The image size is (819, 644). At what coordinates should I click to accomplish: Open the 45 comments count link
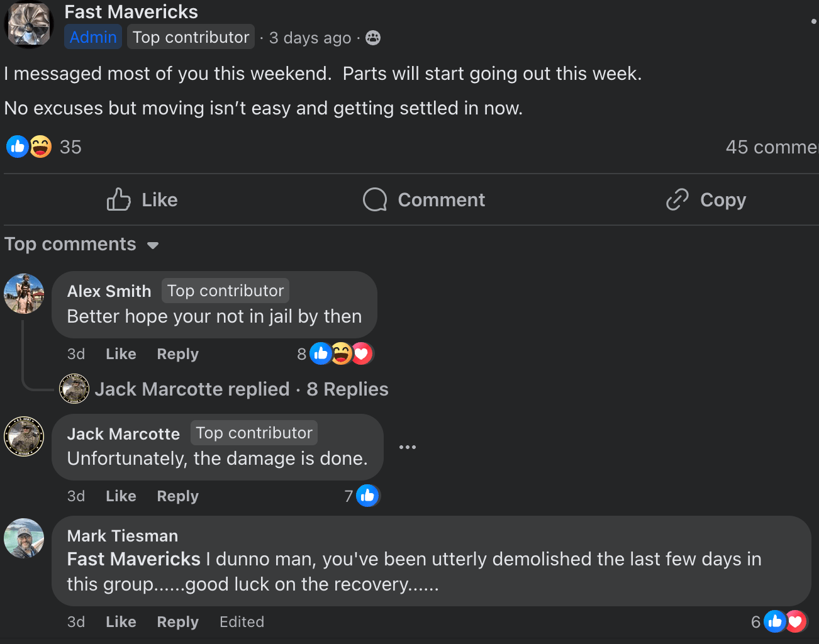(x=772, y=147)
